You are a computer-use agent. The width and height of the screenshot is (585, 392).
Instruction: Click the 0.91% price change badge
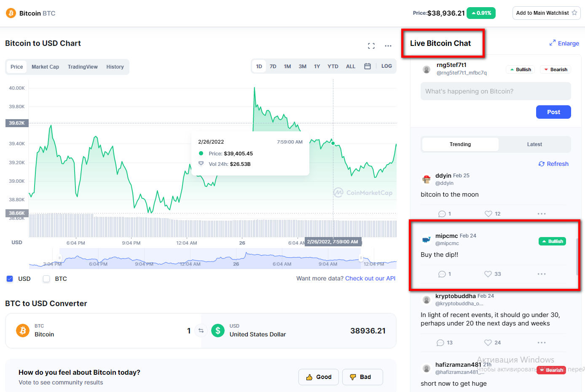(481, 13)
